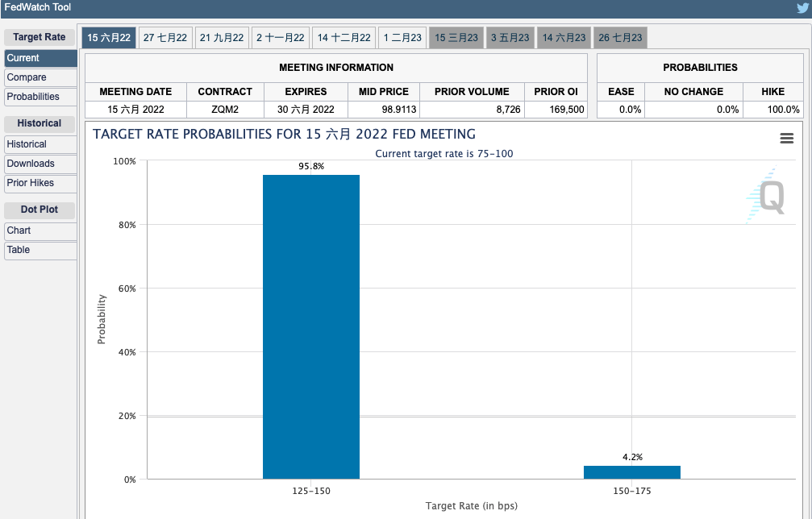Screen dimensions: 812x519
Task: Go to Downloads section
Action: click(41, 164)
